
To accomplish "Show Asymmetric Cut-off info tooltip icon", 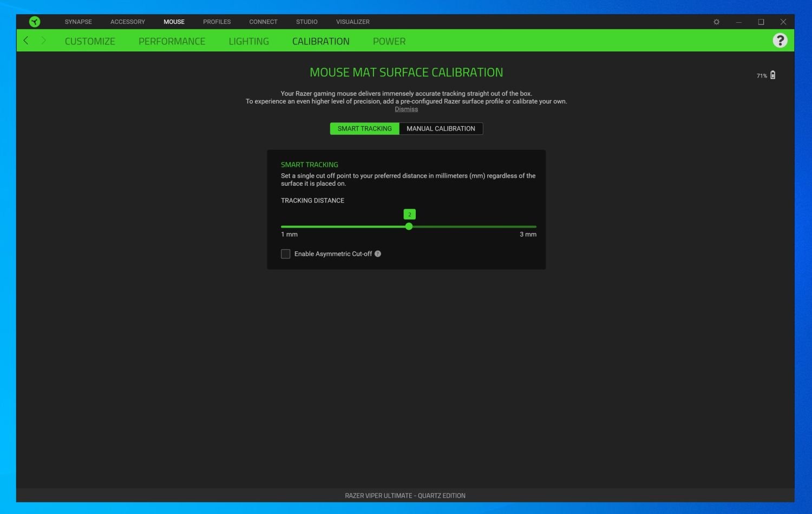I will pyautogui.click(x=378, y=254).
